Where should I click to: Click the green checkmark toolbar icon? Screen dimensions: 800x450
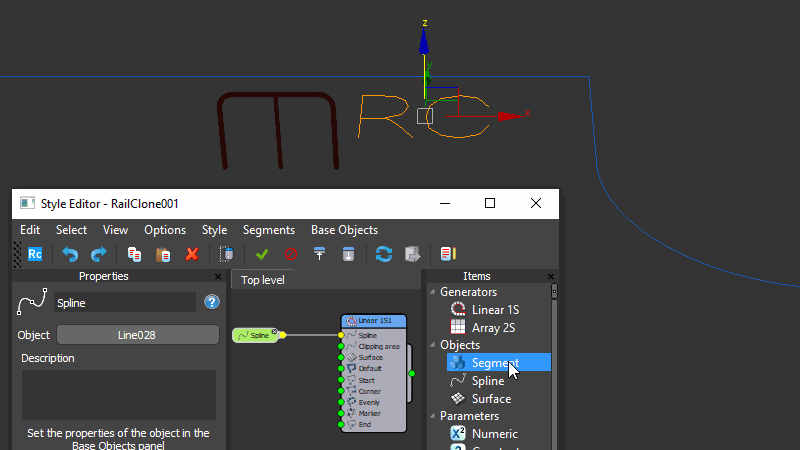(x=262, y=254)
